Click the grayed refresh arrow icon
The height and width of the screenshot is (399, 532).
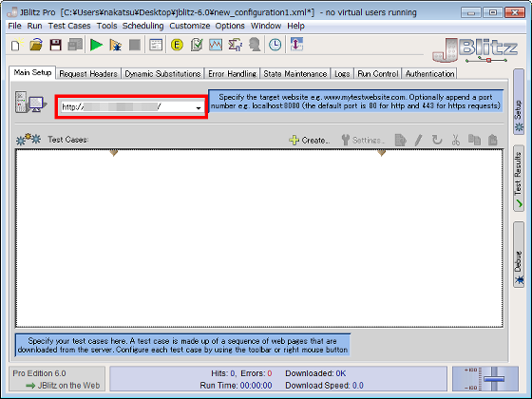[x=437, y=140]
